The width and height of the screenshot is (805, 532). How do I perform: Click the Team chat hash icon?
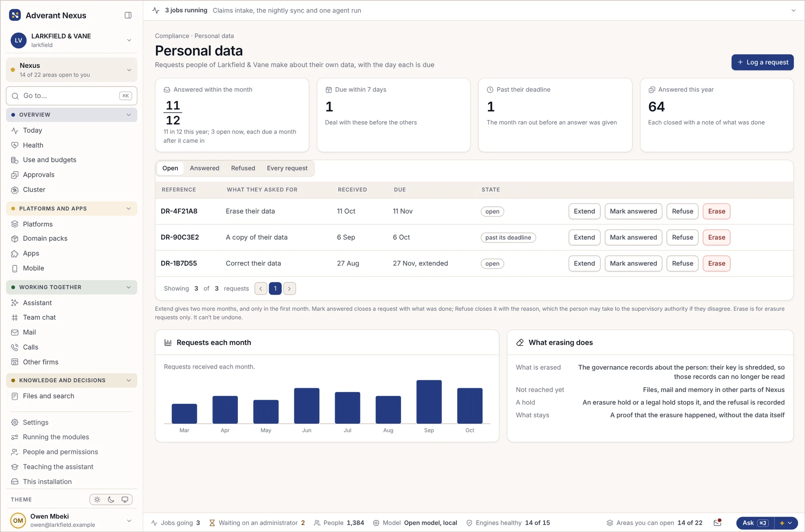point(15,318)
